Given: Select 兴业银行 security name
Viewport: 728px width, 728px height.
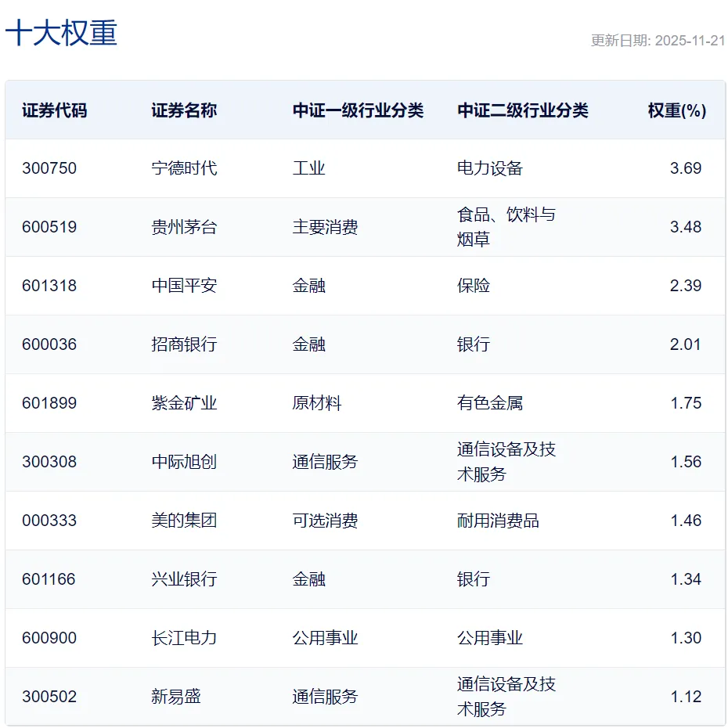Looking at the screenshot, I should point(184,579).
